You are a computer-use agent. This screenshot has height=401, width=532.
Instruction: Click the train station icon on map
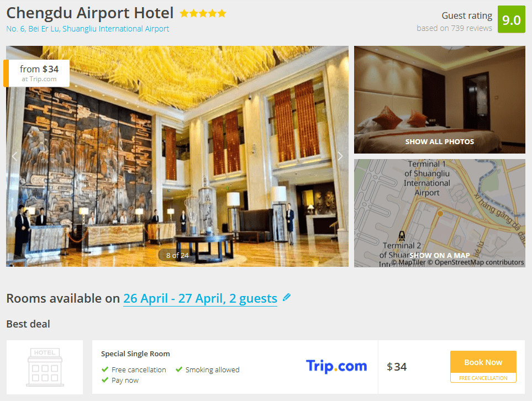(402, 235)
